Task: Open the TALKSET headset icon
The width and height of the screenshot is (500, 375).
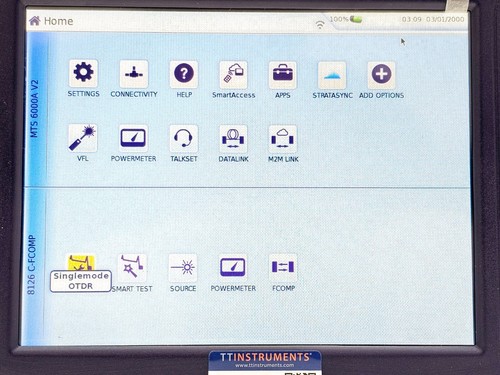Action: coord(183,139)
